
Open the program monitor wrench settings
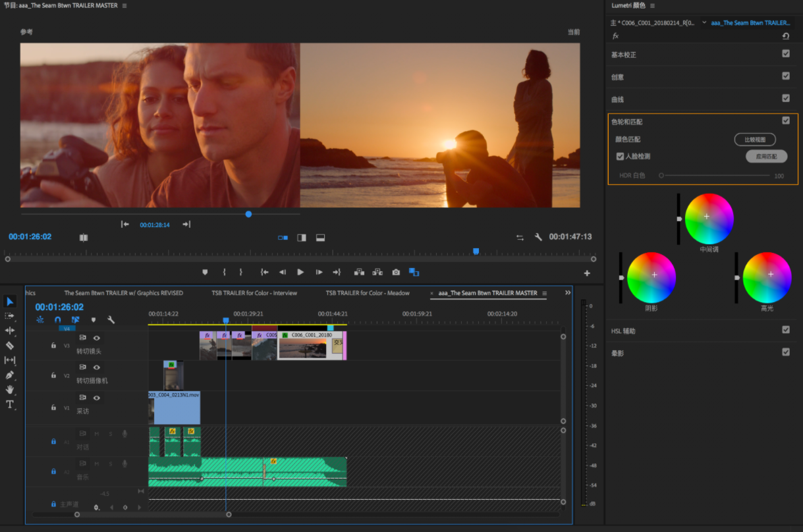(x=538, y=237)
